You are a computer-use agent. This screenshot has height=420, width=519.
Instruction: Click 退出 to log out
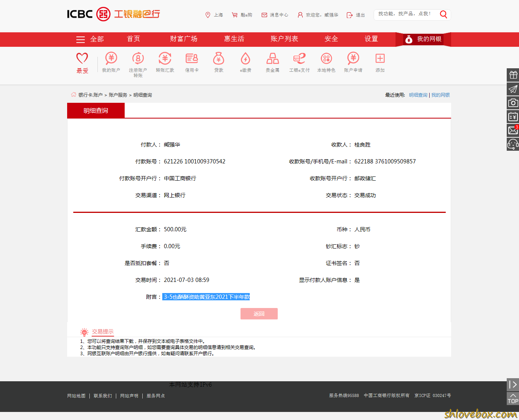(x=356, y=15)
